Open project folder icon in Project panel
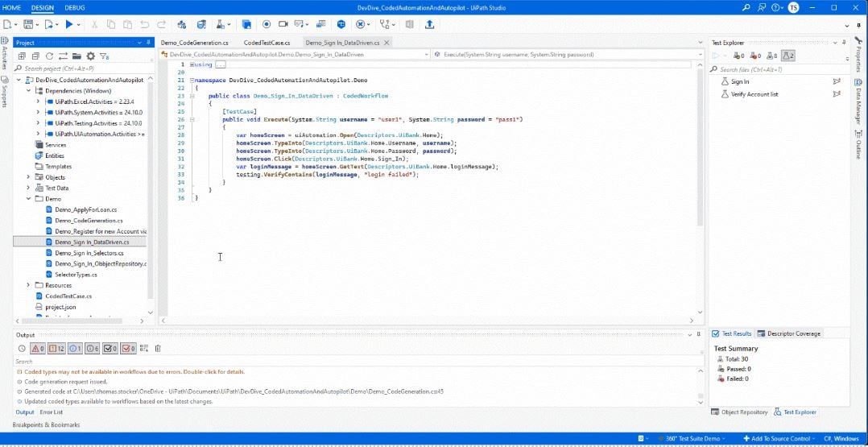This screenshot has height=447, width=868. click(x=76, y=56)
